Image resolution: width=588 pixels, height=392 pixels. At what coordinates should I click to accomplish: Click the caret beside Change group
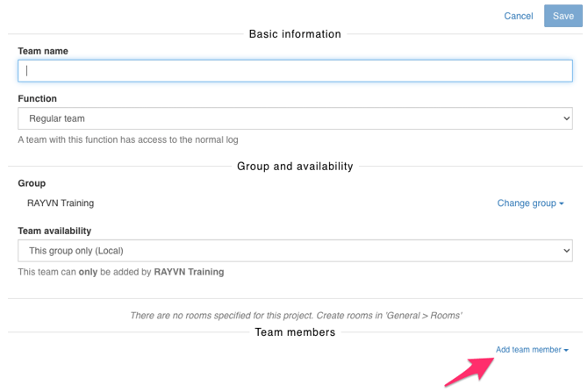coord(562,203)
